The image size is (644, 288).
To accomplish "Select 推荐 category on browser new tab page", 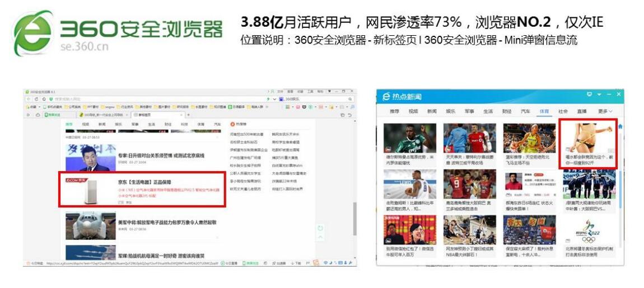I will 69,124.
